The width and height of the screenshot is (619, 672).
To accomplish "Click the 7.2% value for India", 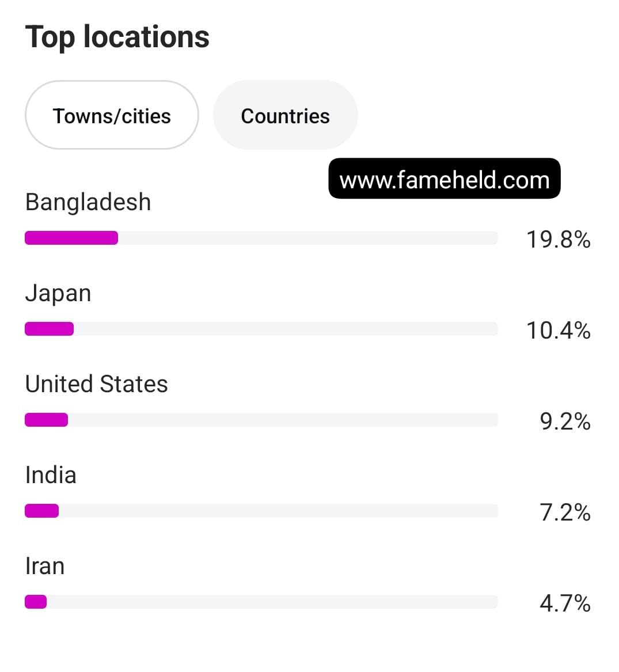I will 565,512.
